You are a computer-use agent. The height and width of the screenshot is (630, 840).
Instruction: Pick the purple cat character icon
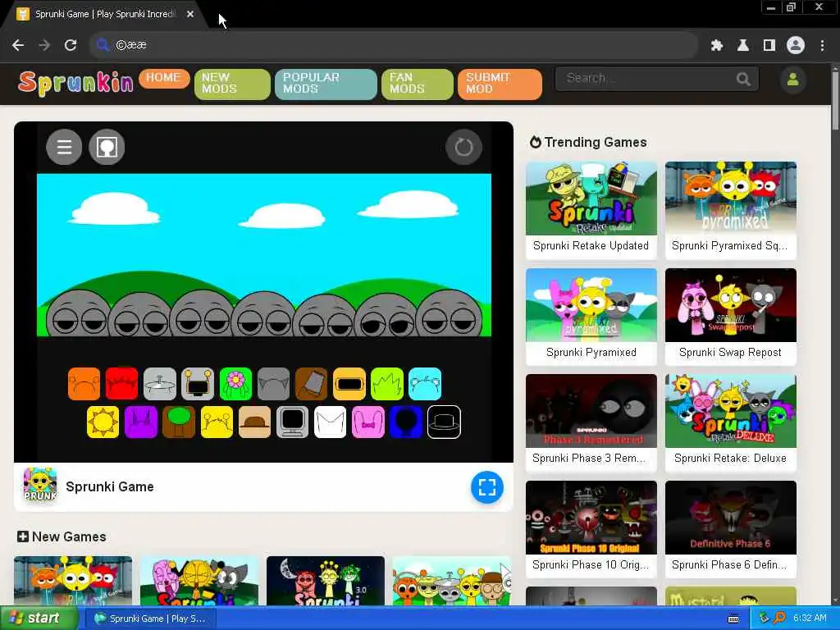[x=141, y=422]
